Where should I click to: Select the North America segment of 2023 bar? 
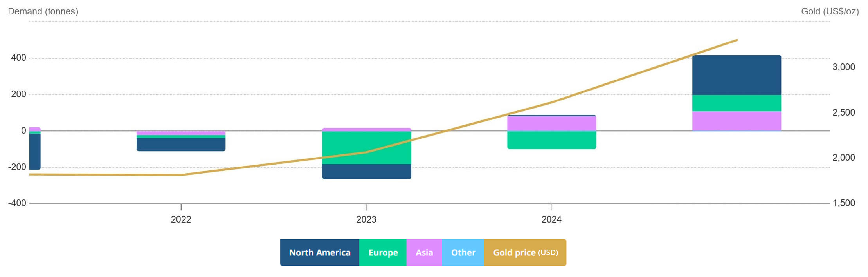[367, 171]
